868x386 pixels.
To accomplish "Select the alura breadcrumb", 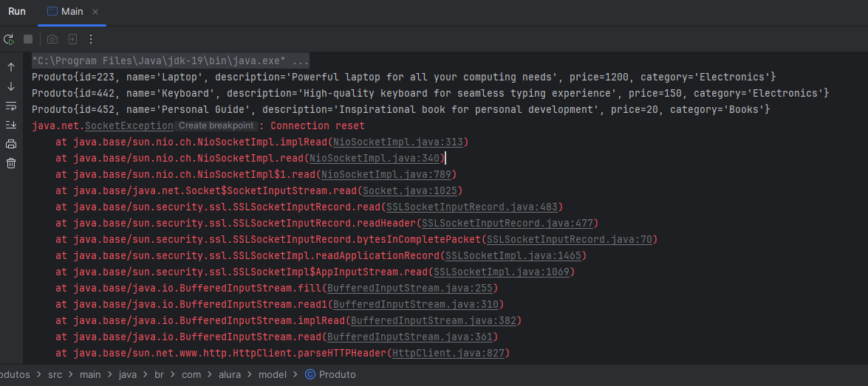I will coord(229,375).
